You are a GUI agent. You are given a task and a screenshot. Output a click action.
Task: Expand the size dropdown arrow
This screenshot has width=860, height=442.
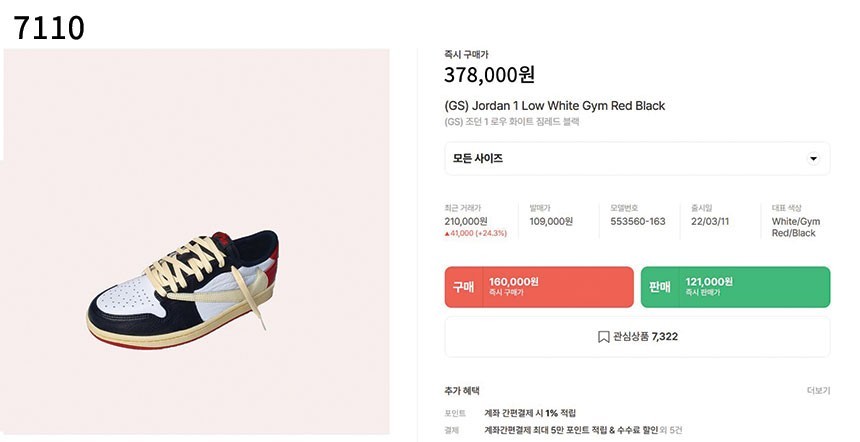[x=813, y=159]
